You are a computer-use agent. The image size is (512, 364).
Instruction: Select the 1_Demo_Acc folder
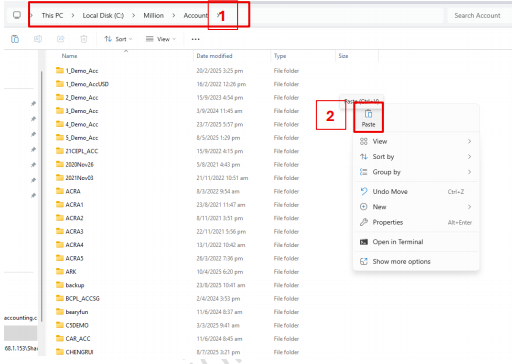82,71
